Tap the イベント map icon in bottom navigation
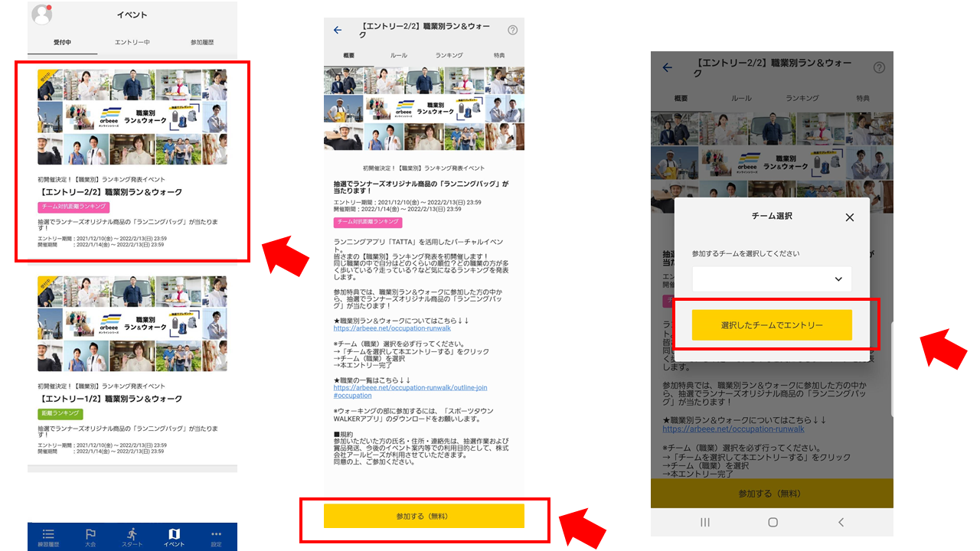The height and width of the screenshot is (551, 980). point(174,537)
